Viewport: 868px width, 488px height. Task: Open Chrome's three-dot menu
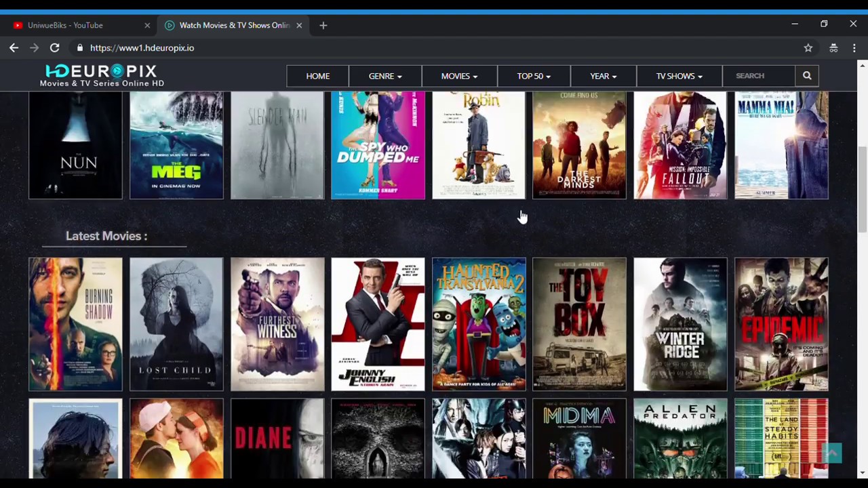pyautogui.click(x=854, y=47)
